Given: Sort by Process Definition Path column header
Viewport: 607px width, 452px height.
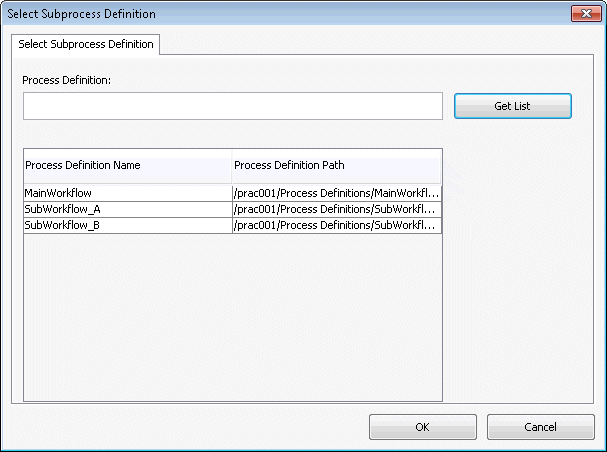Looking at the screenshot, I should [x=336, y=166].
